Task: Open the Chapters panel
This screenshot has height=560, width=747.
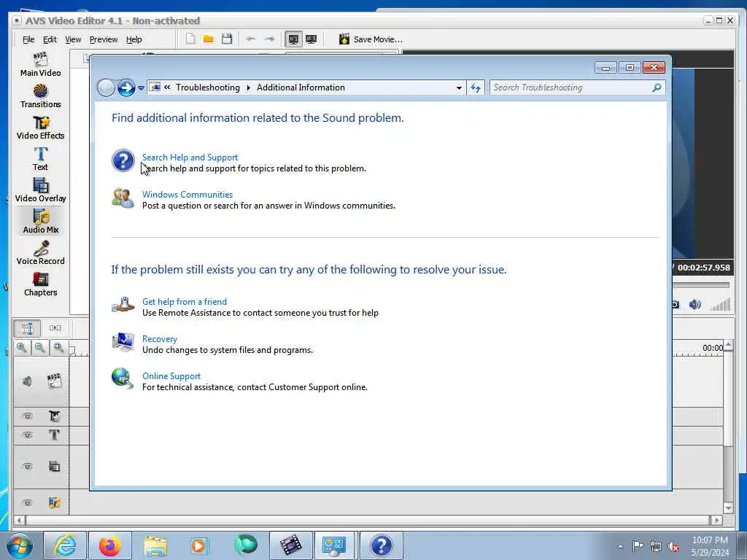Action: (x=41, y=284)
